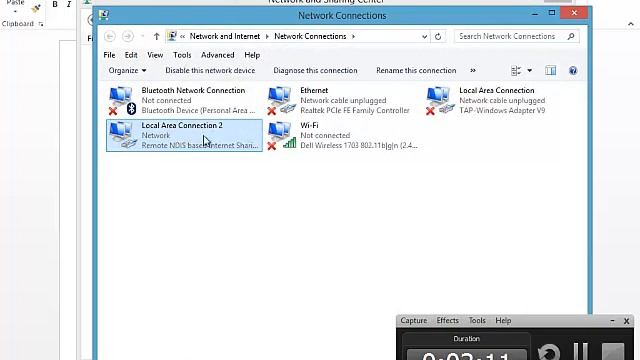Open the Clipboard dialog launcher
The height and width of the screenshot is (360, 640).
click(41, 24)
